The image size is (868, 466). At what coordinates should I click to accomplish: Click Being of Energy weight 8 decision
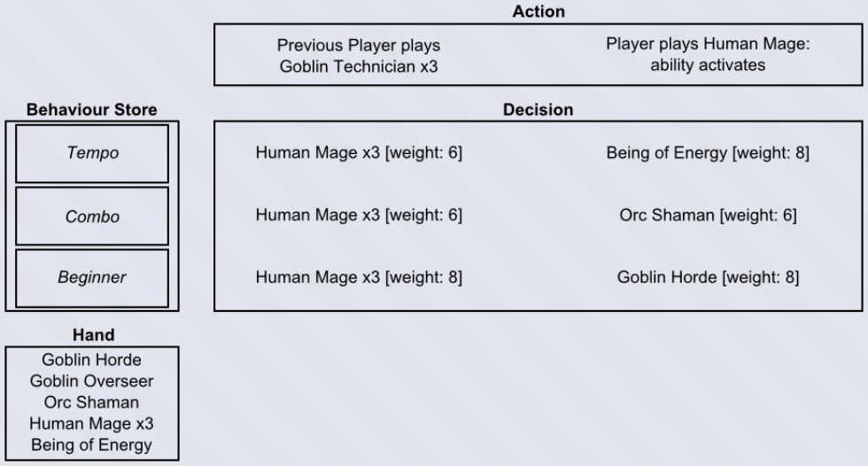708,152
